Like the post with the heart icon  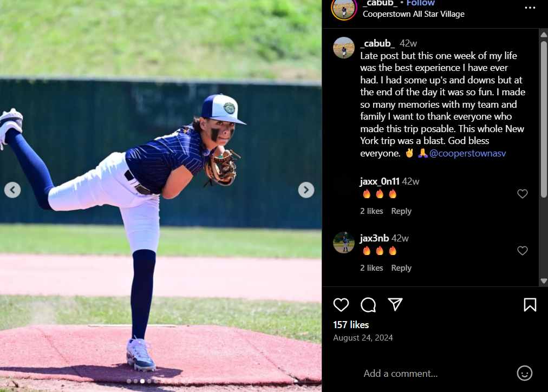[x=341, y=305]
